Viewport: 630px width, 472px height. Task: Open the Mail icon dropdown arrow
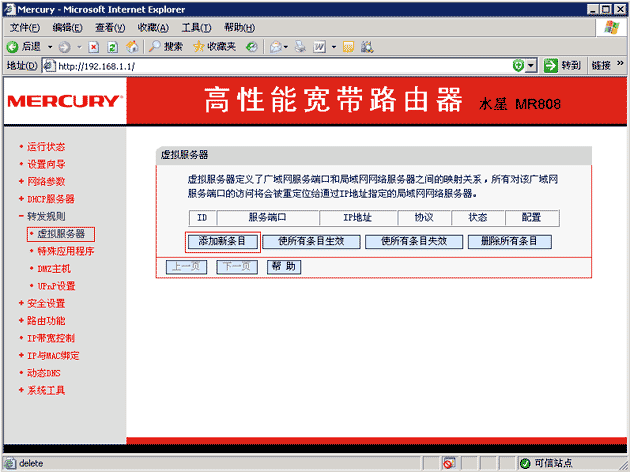point(286,47)
